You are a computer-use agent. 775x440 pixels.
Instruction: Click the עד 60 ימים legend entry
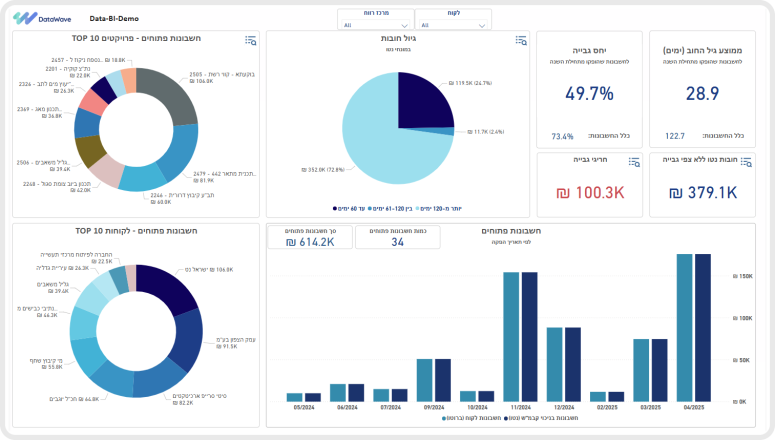pos(349,209)
